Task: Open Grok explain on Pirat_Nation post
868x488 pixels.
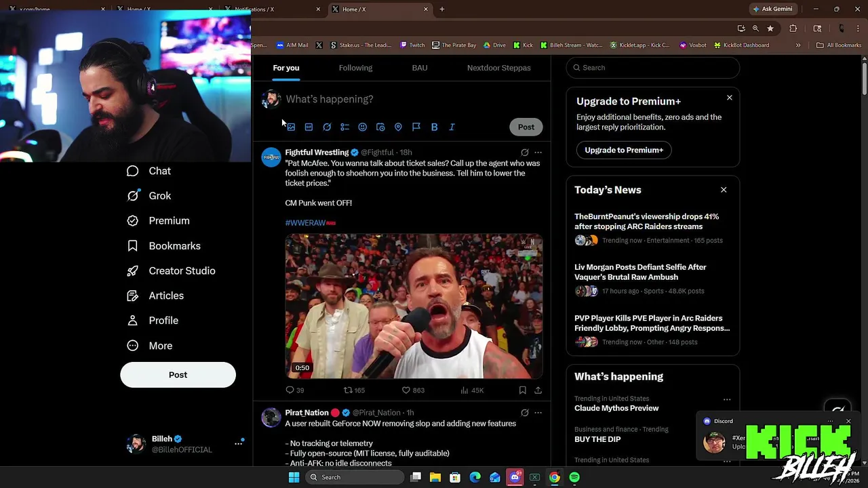Action: [524, 413]
